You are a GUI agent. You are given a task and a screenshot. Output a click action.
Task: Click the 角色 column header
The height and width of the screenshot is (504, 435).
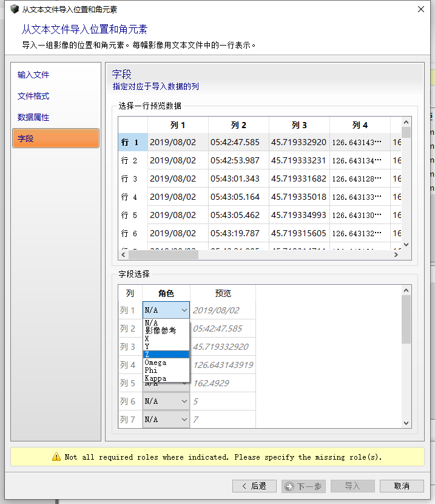[166, 293]
